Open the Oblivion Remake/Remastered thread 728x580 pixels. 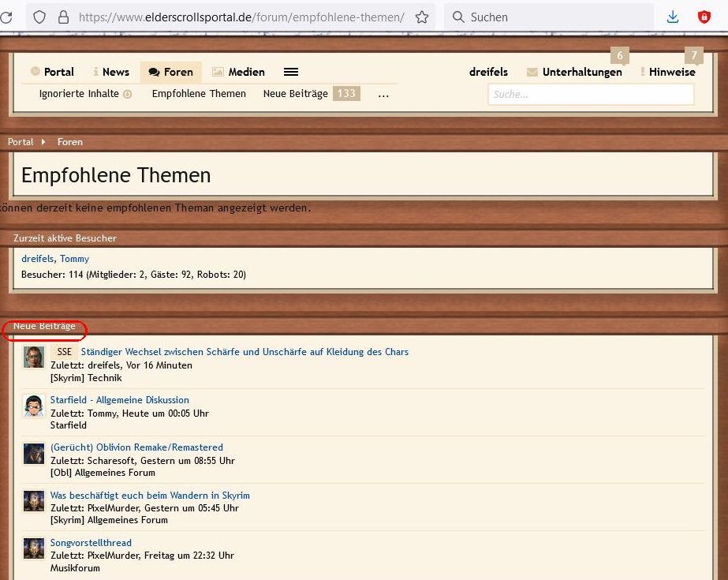(136, 447)
